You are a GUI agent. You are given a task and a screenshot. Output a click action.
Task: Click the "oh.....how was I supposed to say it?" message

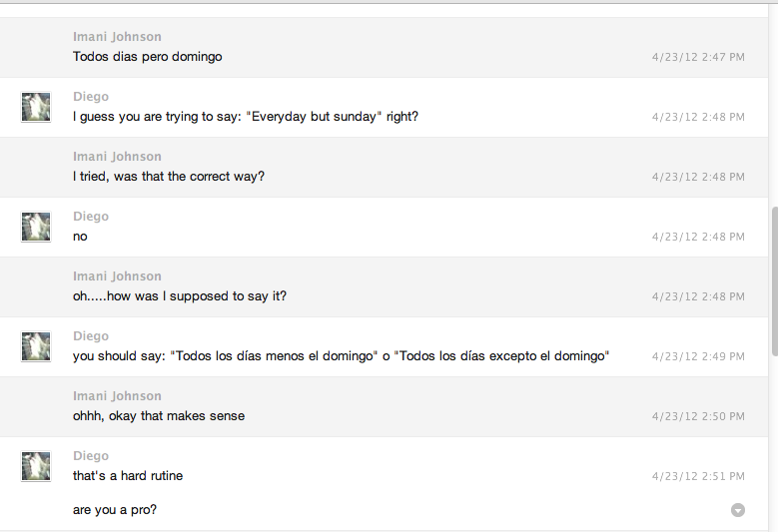pos(180,296)
